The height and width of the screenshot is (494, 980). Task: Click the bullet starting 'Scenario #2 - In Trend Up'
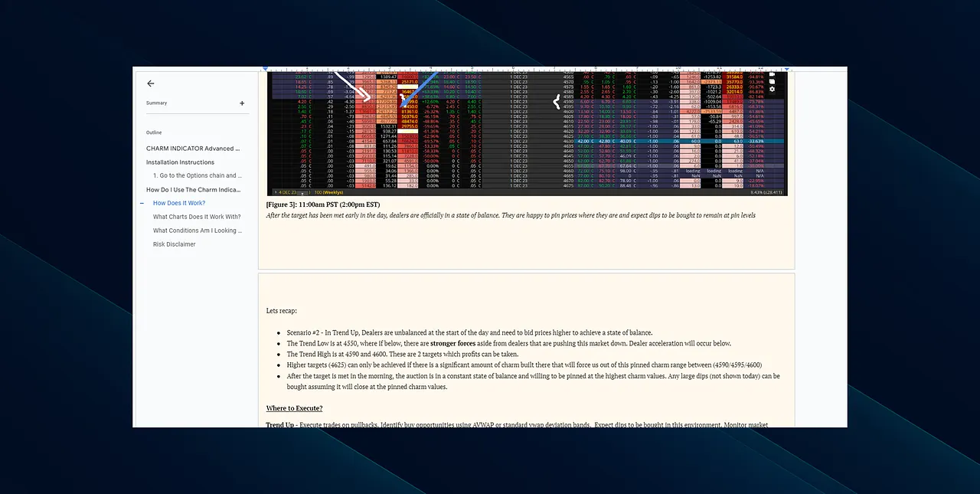click(469, 333)
